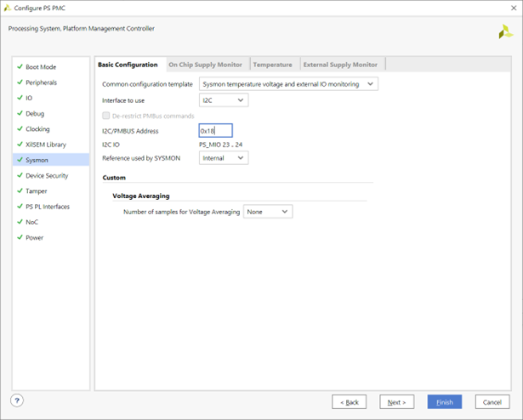The height and width of the screenshot is (420, 523).
Task: Open Reference used by SYSMON dropdown
Action: tap(224, 158)
